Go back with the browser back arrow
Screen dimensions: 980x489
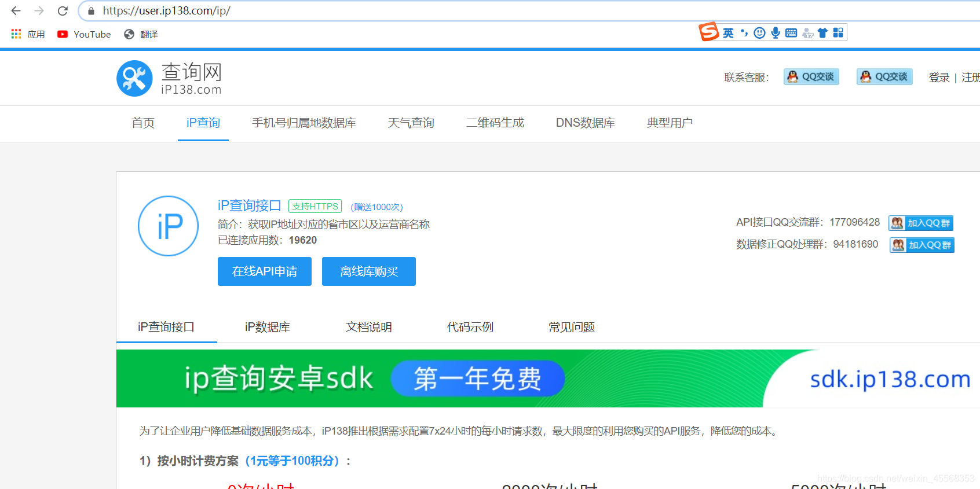pyautogui.click(x=16, y=11)
